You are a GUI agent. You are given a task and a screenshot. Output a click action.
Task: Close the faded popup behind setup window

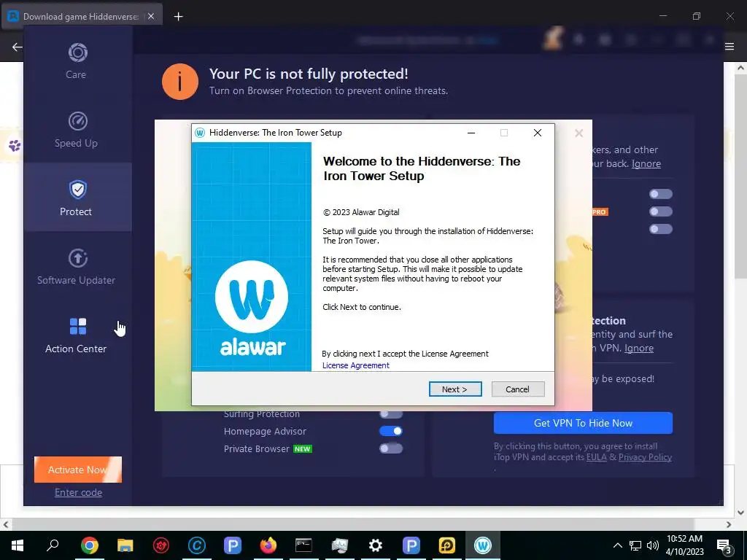point(578,133)
